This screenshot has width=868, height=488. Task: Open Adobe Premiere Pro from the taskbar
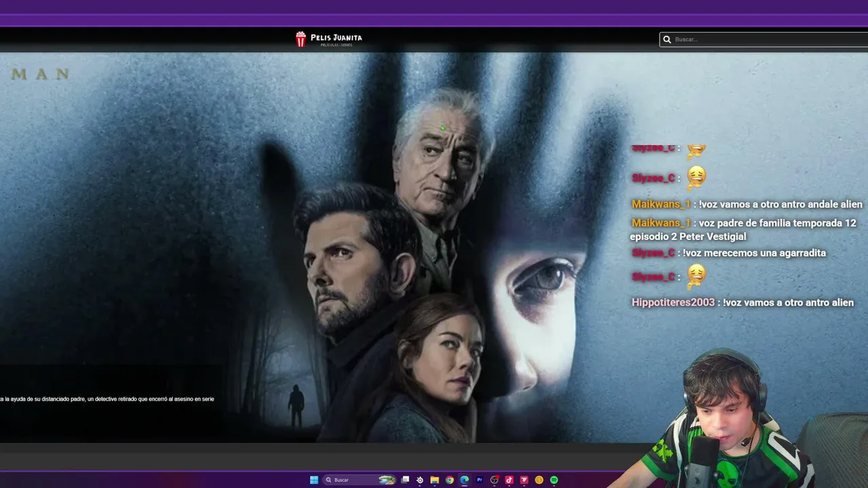(479, 480)
